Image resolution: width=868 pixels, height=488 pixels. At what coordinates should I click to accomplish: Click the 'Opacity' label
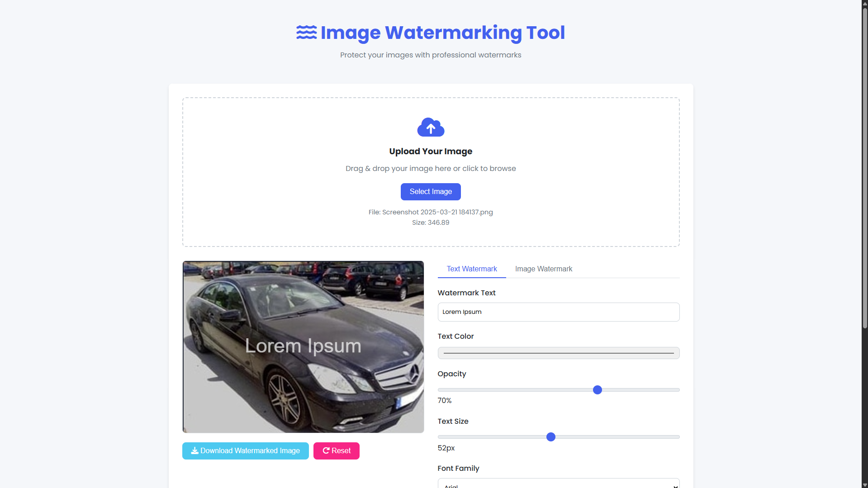click(452, 374)
